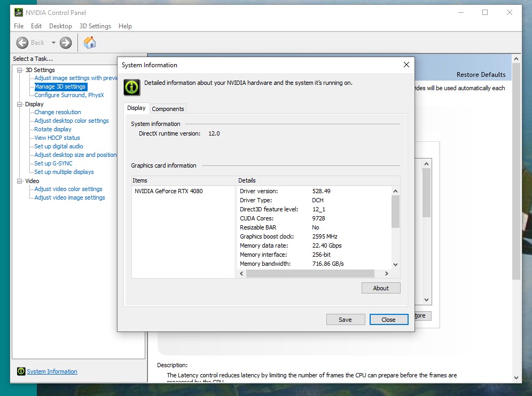This screenshot has height=396, width=532.
Task: Select the Display tab
Action: pos(136,108)
